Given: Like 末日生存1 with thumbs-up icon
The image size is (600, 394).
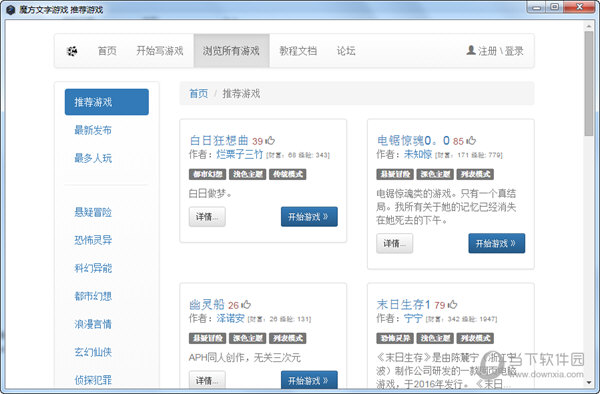Looking at the screenshot, I should click(x=452, y=304).
